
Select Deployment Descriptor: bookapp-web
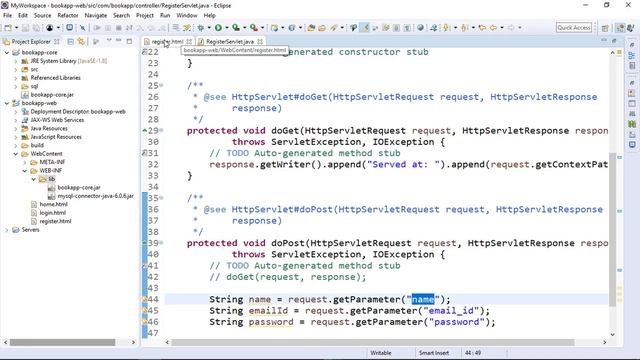pyautogui.click(x=78, y=111)
